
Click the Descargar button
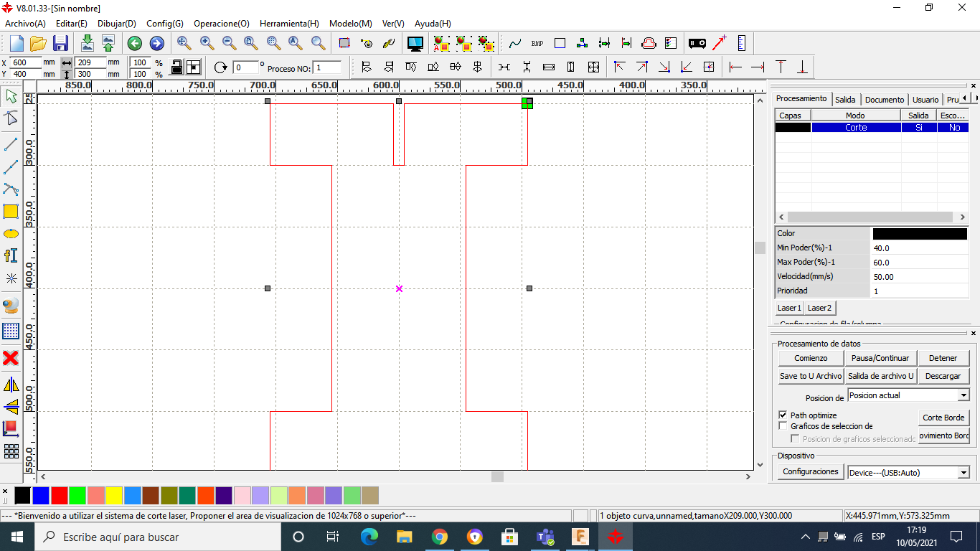click(x=943, y=376)
